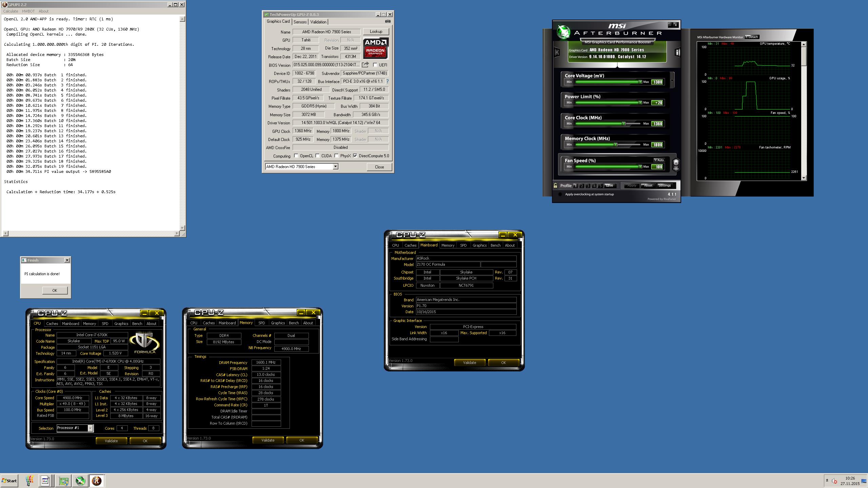Viewport: 868px width, 488px height.
Task: Click Validate in CPU-Z Mainboard window
Action: tap(469, 363)
